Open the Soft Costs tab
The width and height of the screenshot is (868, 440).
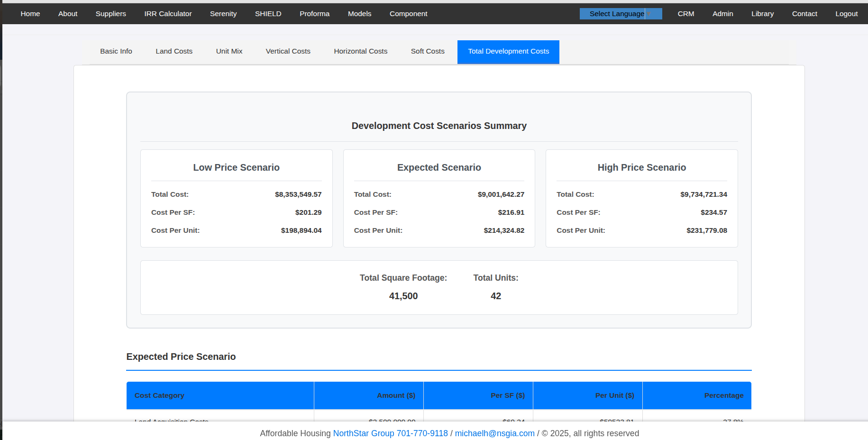[427, 51]
